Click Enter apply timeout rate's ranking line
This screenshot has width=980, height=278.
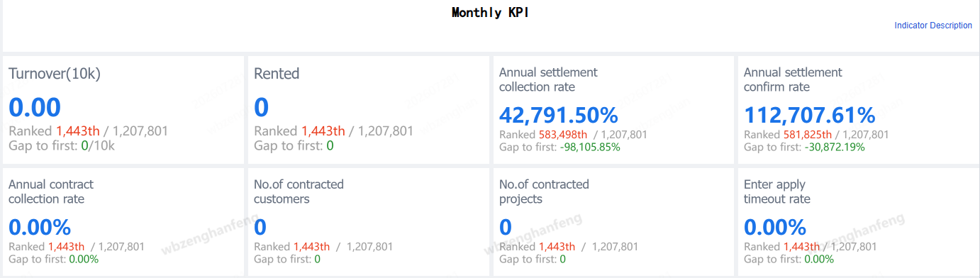[810, 247]
